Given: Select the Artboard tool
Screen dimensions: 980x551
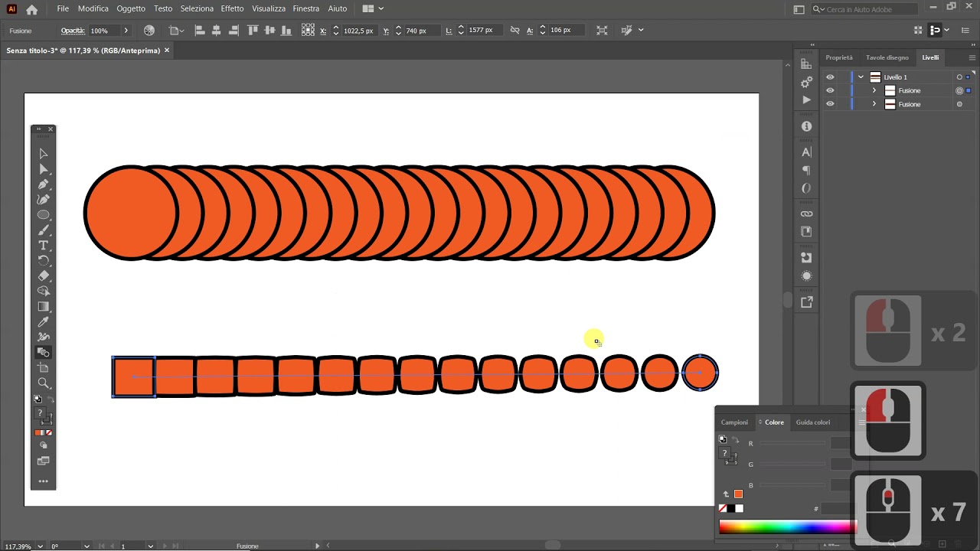Looking at the screenshot, I should pos(44,368).
